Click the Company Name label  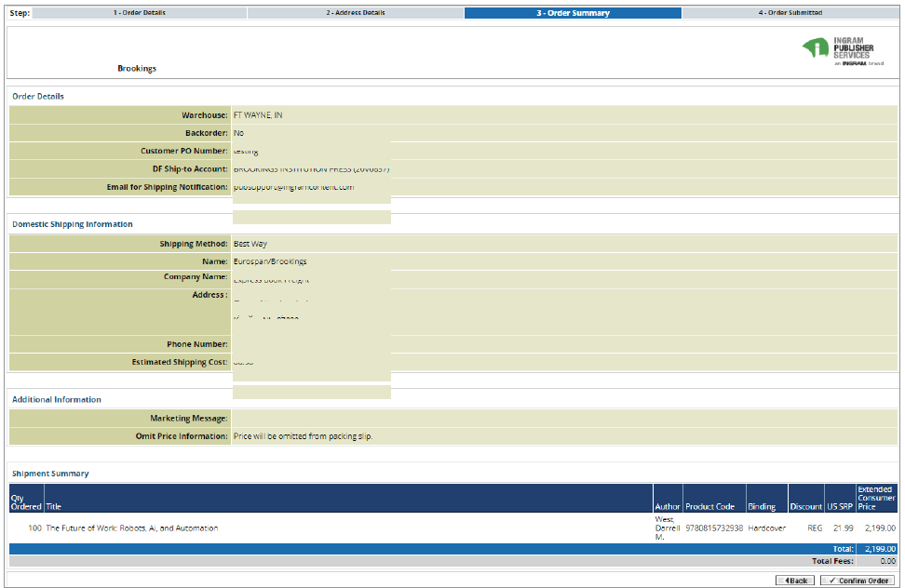[196, 276]
